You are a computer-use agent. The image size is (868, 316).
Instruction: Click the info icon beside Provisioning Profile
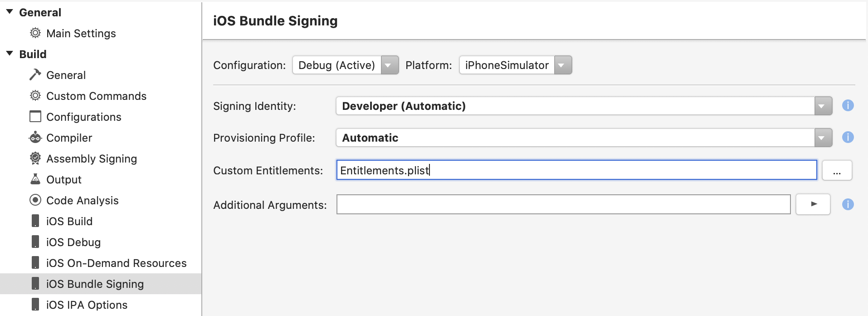(849, 137)
